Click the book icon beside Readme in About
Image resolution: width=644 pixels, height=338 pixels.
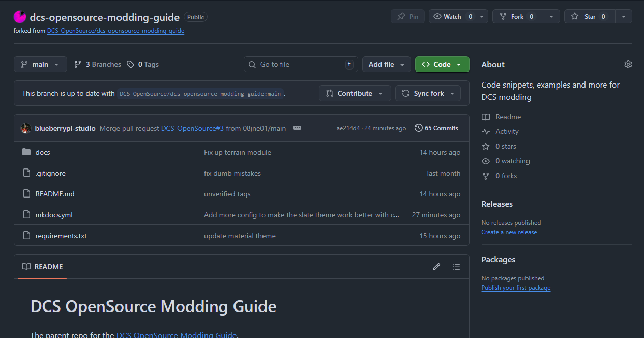(x=486, y=117)
